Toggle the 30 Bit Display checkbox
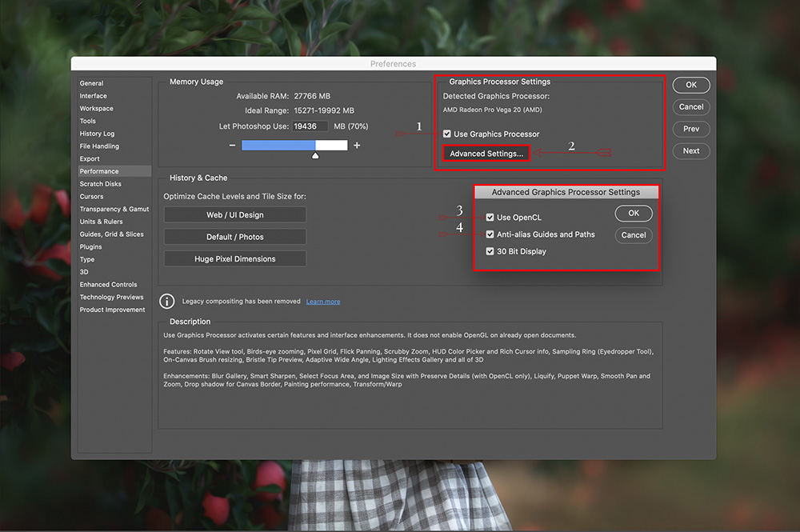The width and height of the screenshot is (800, 532). coord(490,251)
